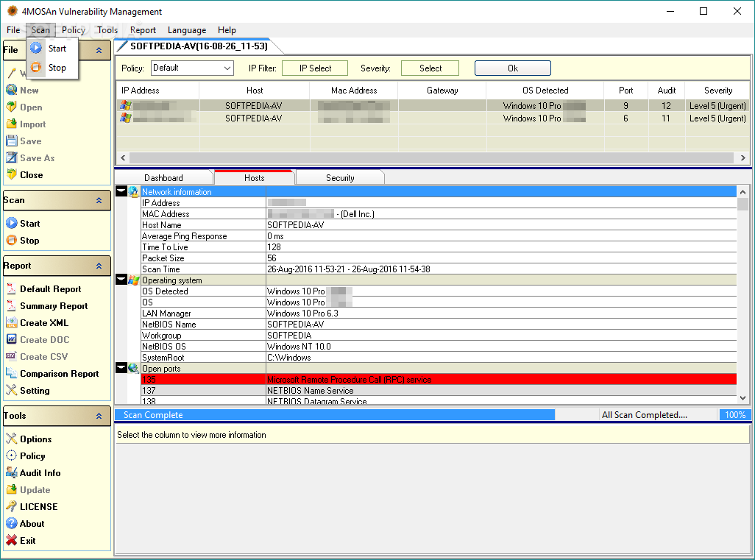This screenshot has width=755, height=560.
Task: Open the Report menu
Action: tap(143, 30)
